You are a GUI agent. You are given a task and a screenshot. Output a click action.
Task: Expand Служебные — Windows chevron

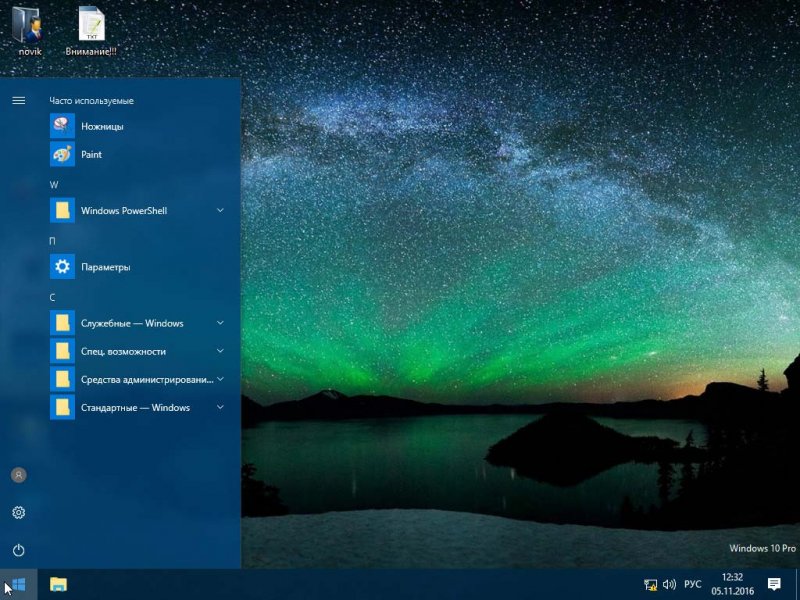coord(220,323)
